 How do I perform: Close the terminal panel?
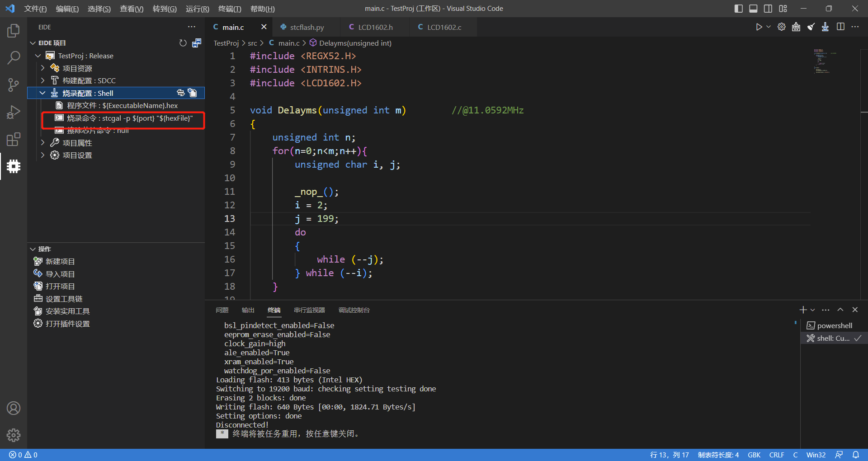click(855, 310)
